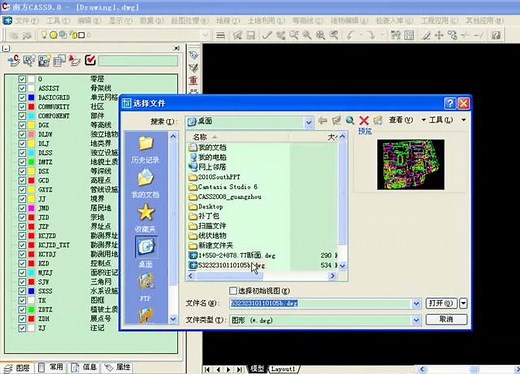Uncheck the COMMUNITY layer checkbox
This screenshot has height=374, width=520.
tap(22, 107)
